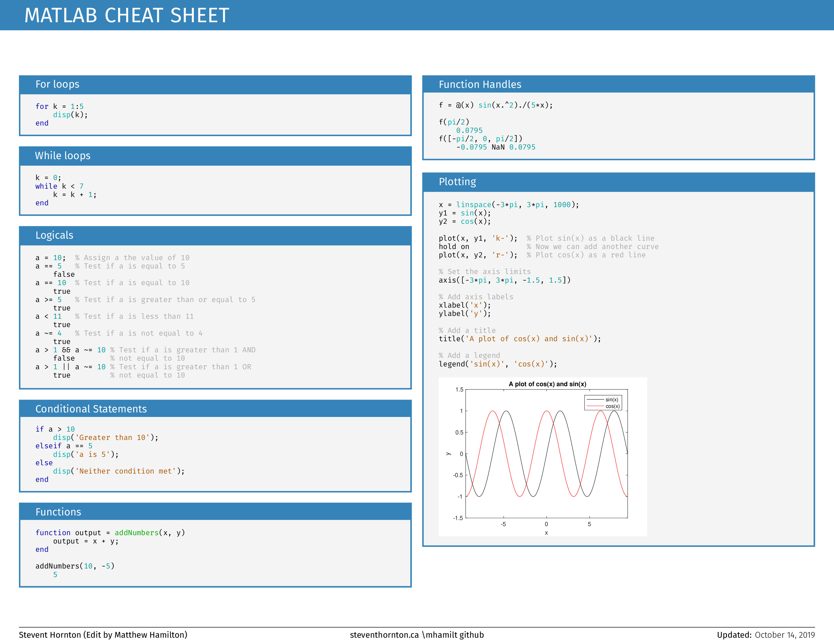Click the chart title 'A plot of cos(x) and sin(x)'
834x644 pixels.
pyautogui.click(x=548, y=384)
